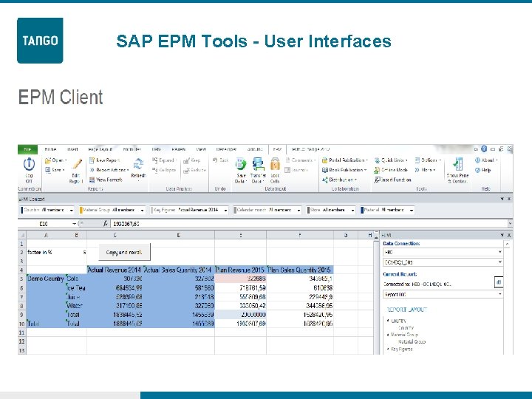Click the Back undo button
This screenshot has width=532, height=399.
pos(220,160)
